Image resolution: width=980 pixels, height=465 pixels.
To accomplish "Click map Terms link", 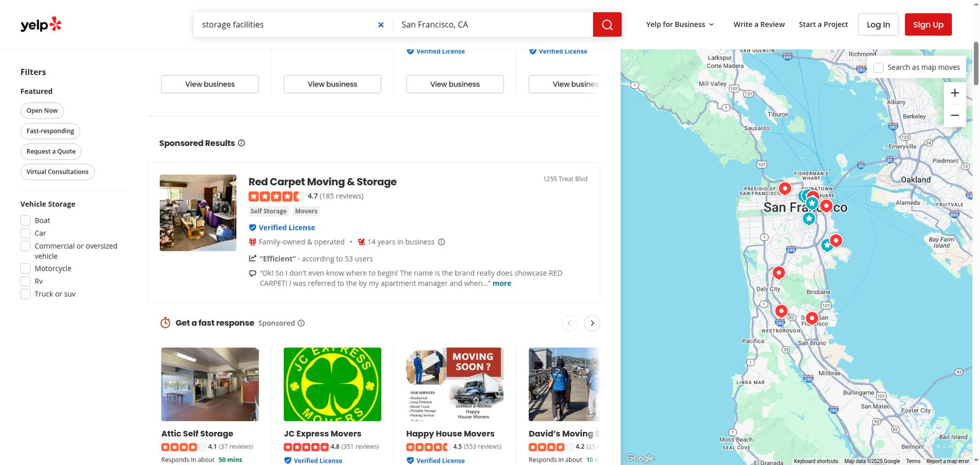I will [x=913, y=461].
